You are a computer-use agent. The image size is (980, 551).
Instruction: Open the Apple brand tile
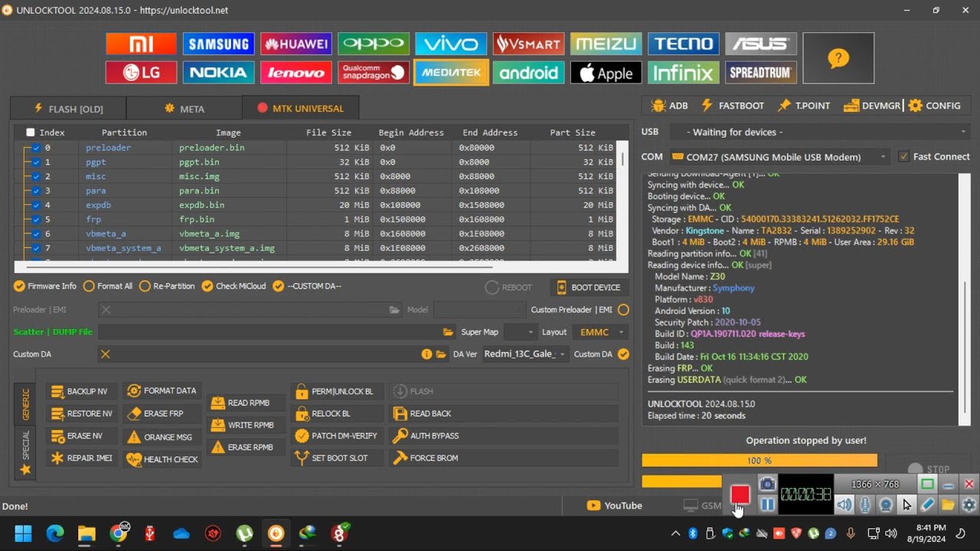(x=606, y=73)
